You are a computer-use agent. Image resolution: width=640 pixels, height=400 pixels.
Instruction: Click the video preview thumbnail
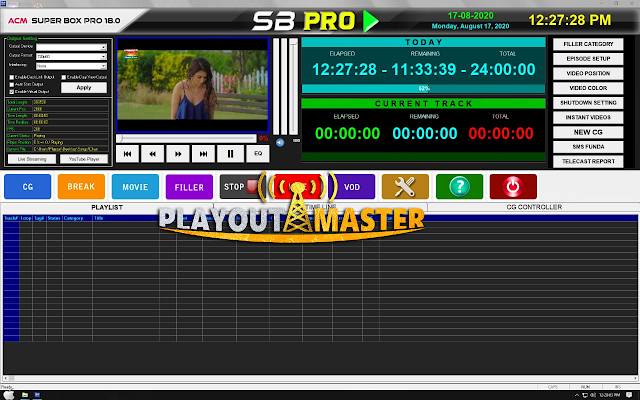pos(193,85)
